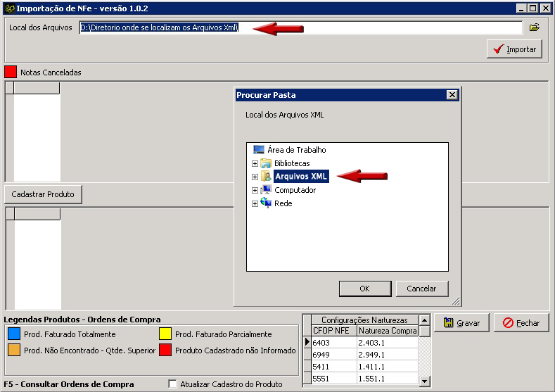Click the Cadastrar Produto button
Screen dimensions: 555x392
click(43, 194)
